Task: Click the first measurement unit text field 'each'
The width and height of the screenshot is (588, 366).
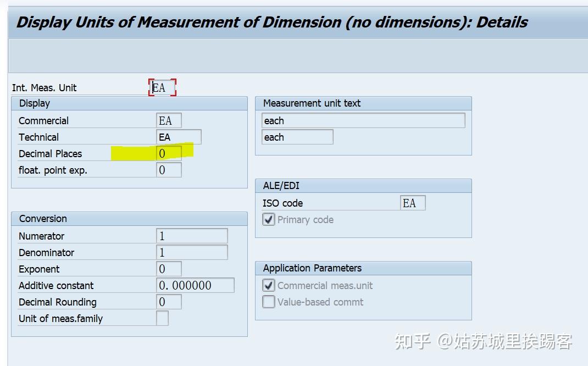Action: (x=363, y=120)
